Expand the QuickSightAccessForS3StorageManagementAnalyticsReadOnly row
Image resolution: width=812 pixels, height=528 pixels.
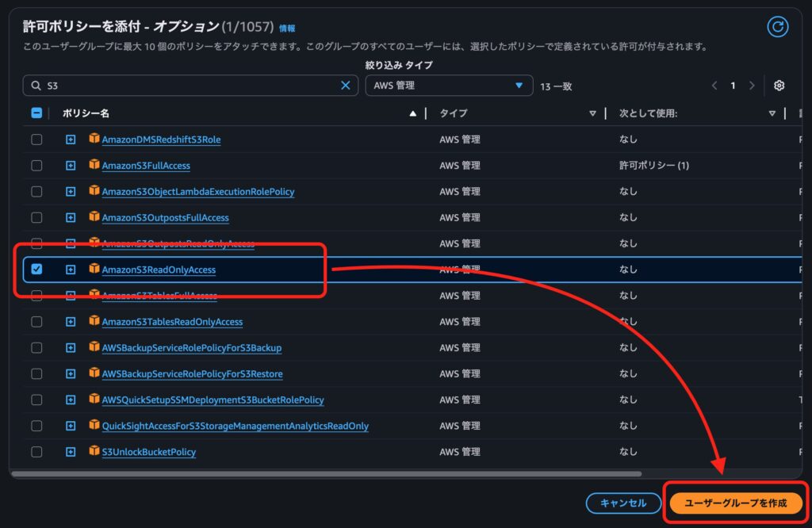[x=71, y=426]
